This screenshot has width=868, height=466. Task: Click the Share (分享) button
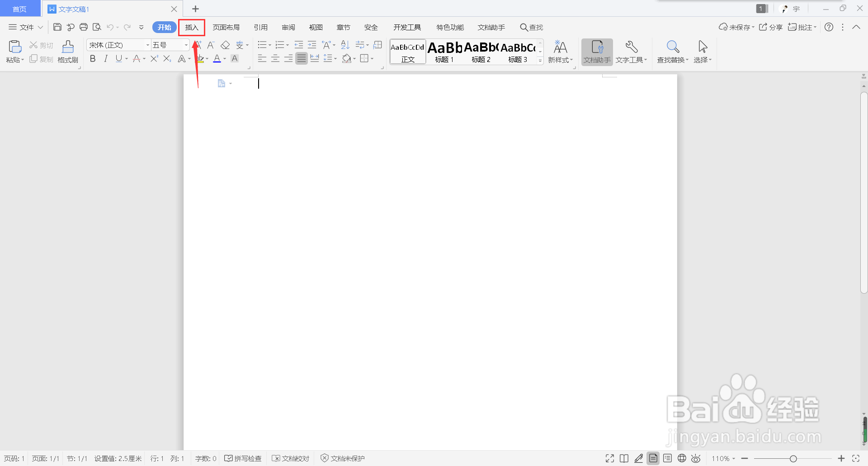771,27
